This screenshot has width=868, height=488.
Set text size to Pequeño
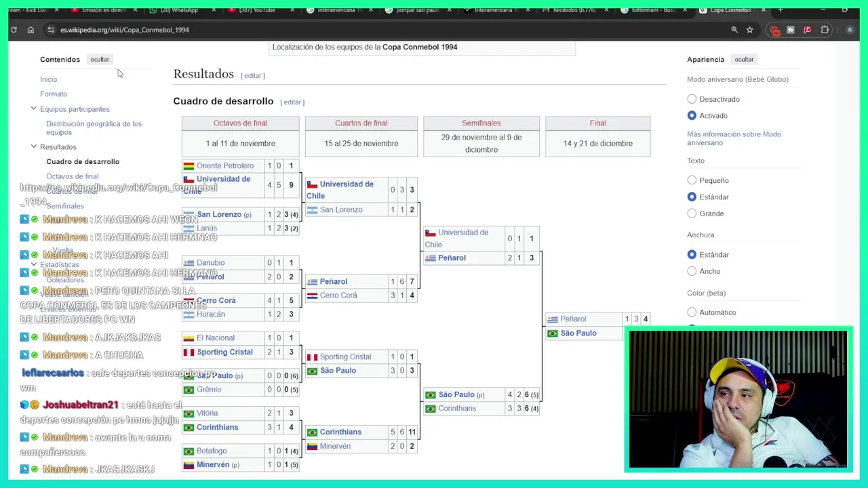point(692,180)
